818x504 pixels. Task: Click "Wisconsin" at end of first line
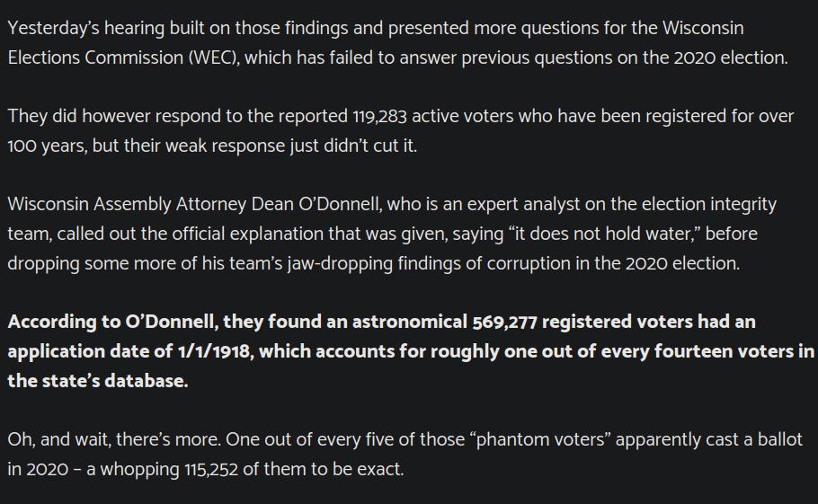point(703,28)
